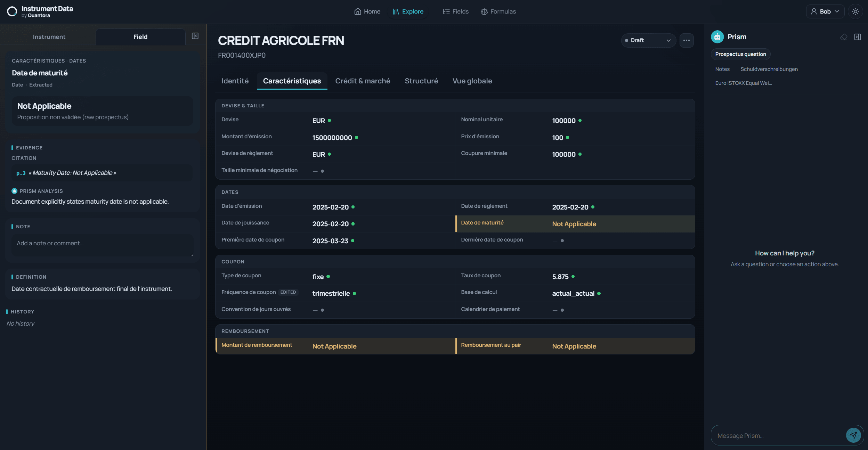Viewport: 868px width, 450px height.
Task: Select the Remboursement au pair row
Action: click(575, 346)
